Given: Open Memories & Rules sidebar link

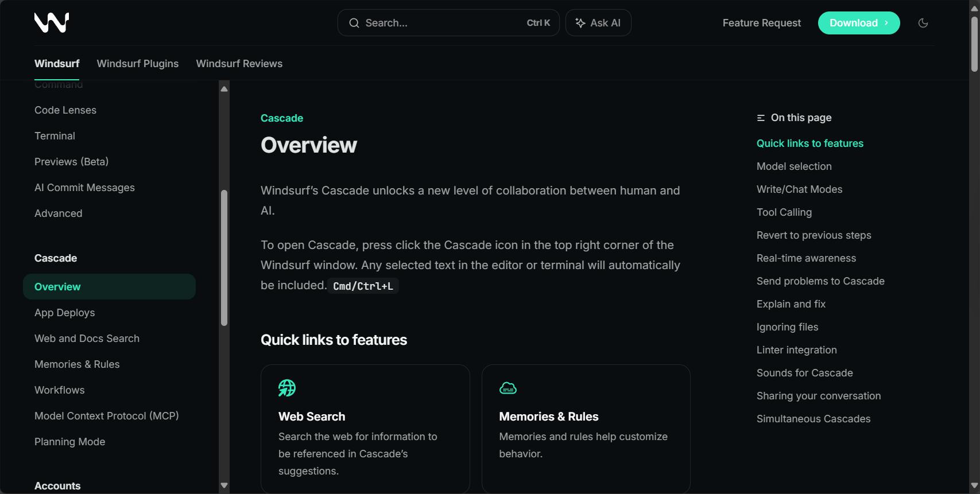Looking at the screenshot, I should pyautogui.click(x=77, y=364).
